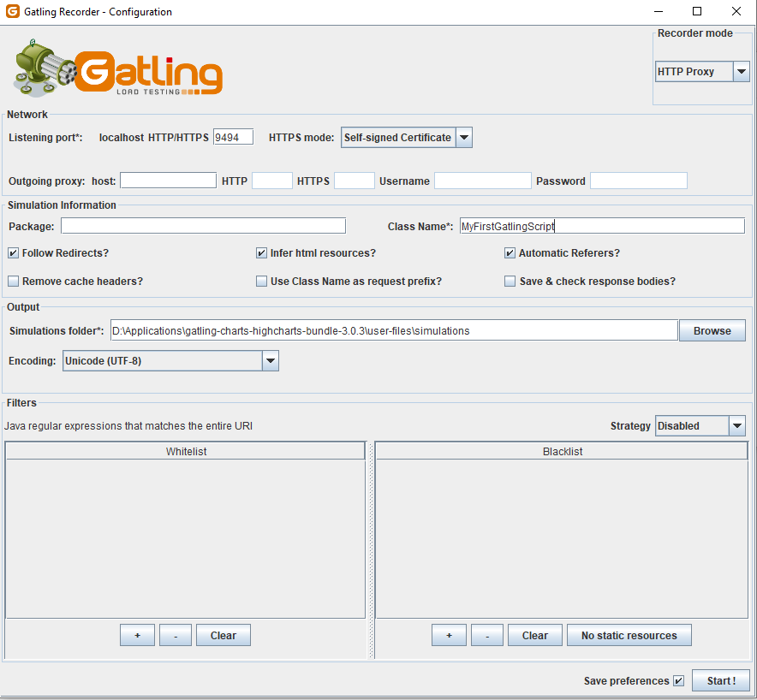This screenshot has height=700, width=757.
Task: Focus the listening port field 9494
Action: point(233,138)
